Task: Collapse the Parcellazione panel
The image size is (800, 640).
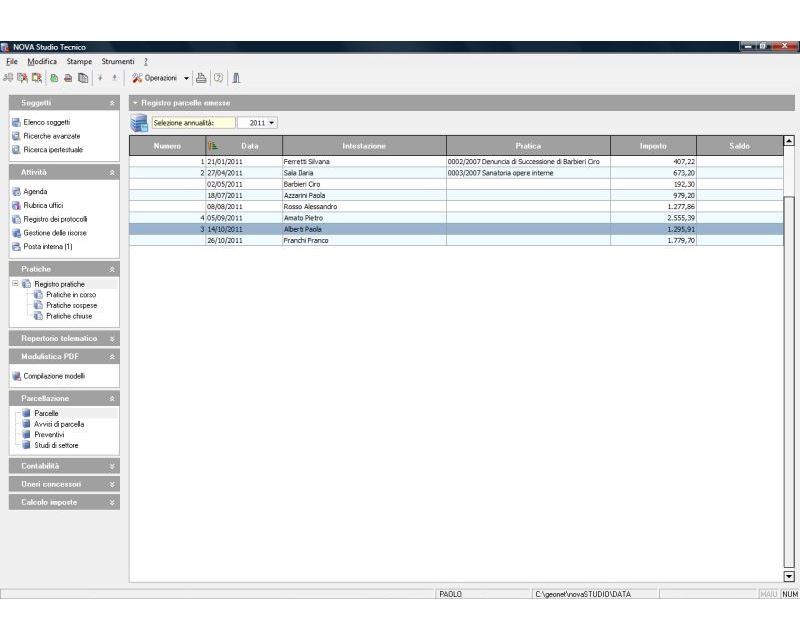Action: tap(112, 399)
